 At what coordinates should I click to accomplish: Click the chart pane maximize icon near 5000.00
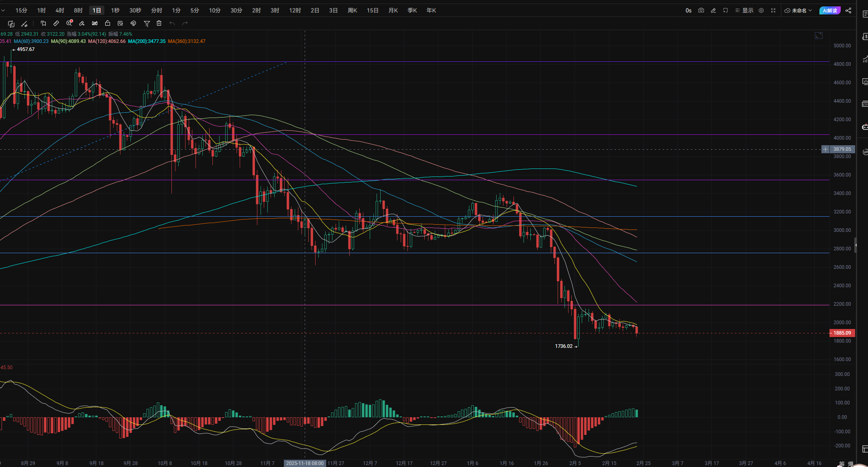pos(819,36)
